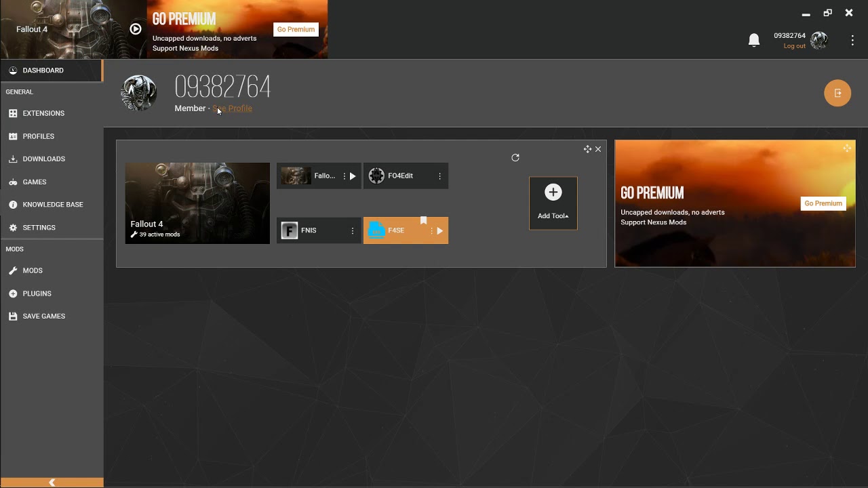Click the move handle on tools widget
The width and height of the screenshot is (868, 488).
(x=587, y=149)
